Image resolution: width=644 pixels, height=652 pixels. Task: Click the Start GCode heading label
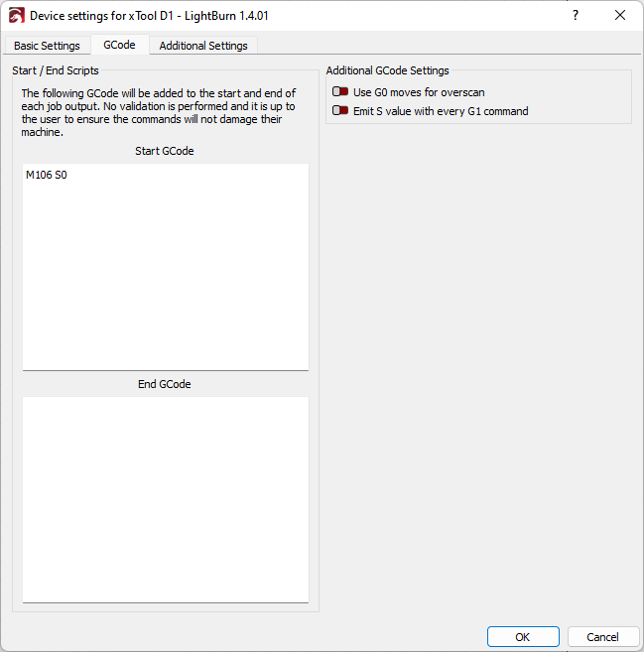pyautogui.click(x=164, y=151)
